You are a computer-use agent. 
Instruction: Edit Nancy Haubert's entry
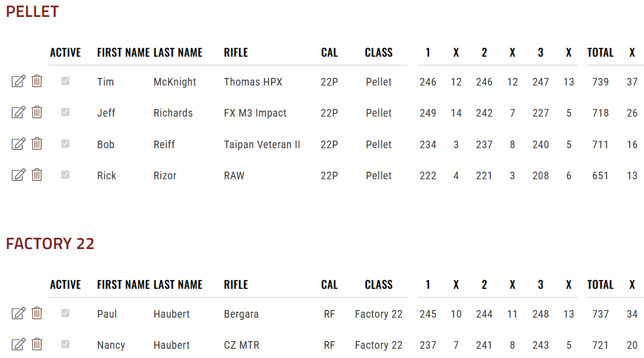click(x=19, y=345)
